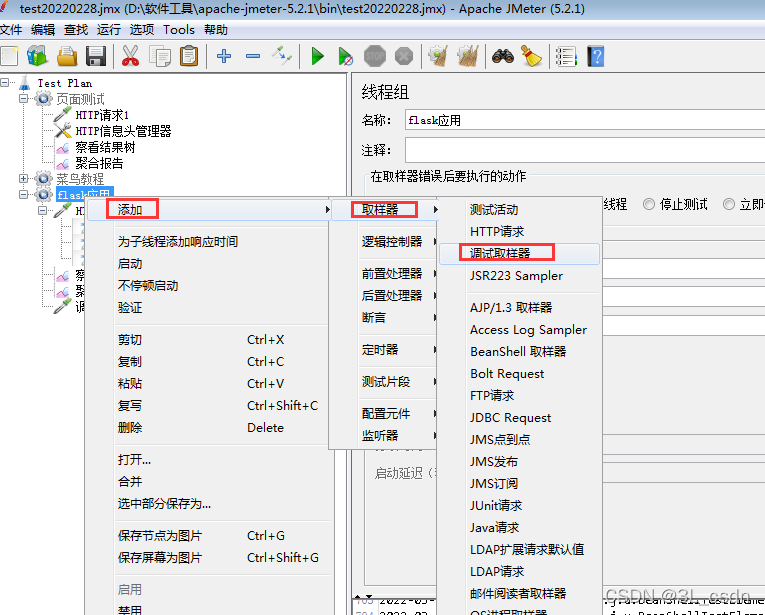Open Search with the binoculars icon
The image size is (765, 615).
point(503,56)
